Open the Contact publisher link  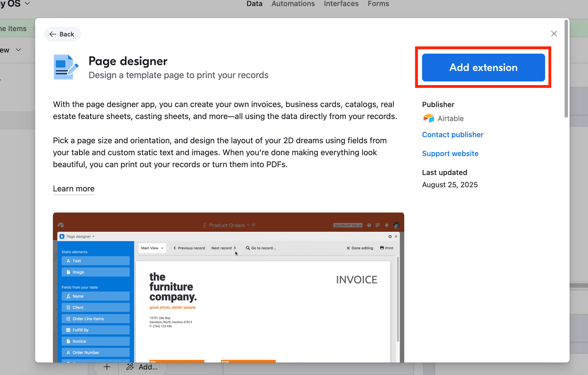click(453, 135)
